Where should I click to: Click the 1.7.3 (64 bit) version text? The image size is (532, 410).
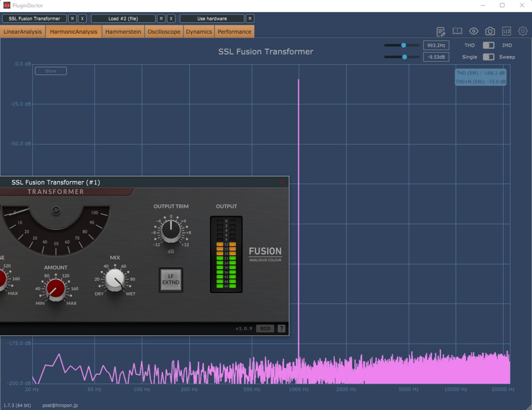17,405
